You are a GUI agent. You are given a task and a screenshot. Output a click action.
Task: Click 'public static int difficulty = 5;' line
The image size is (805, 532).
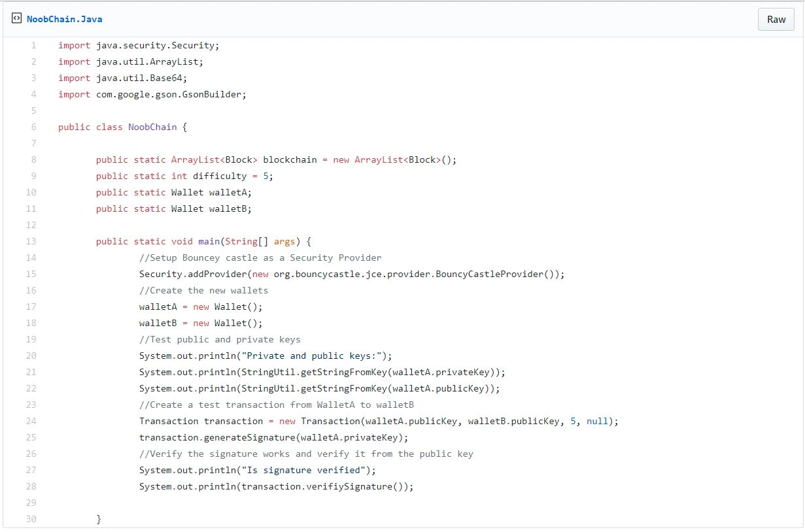point(184,176)
